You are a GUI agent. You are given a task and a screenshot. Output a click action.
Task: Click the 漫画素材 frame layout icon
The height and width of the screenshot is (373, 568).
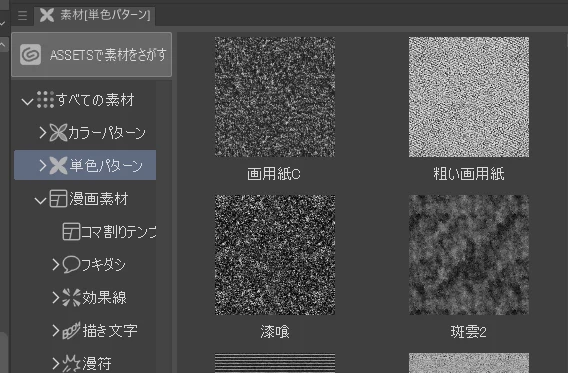coord(58,199)
